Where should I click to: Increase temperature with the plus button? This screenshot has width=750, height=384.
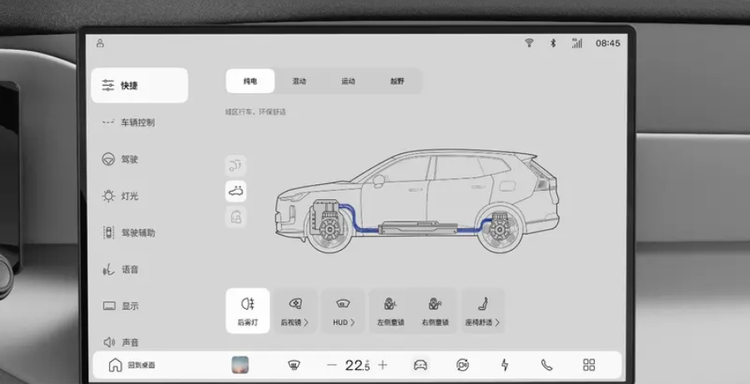tap(383, 365)
